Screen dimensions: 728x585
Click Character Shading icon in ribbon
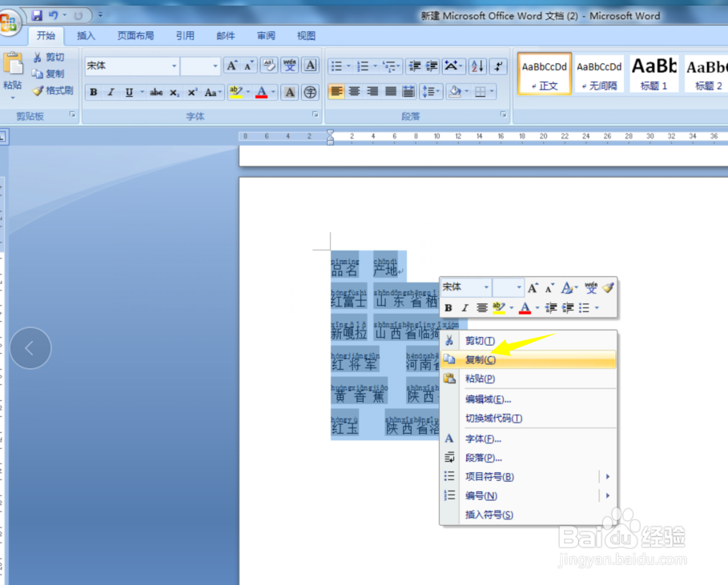point(290,92)
